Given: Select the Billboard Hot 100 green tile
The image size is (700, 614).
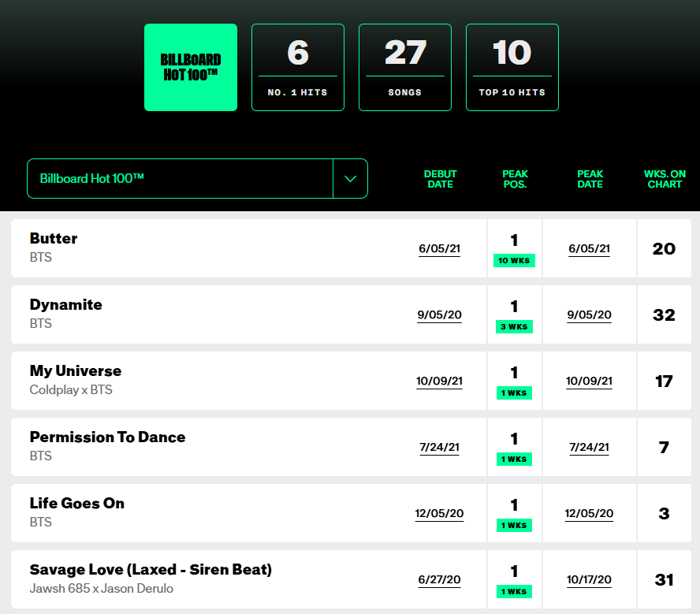Looking at the screenshot, I should [191, 67].
